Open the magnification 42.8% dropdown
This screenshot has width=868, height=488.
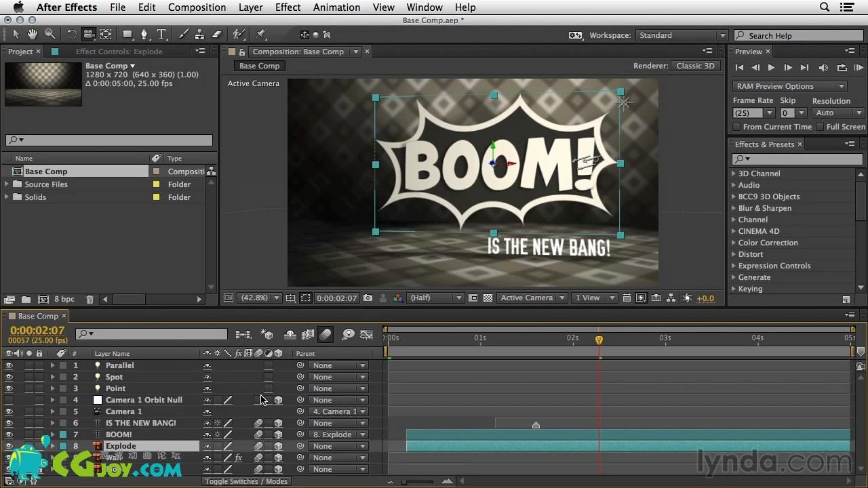[x=260, y=298]
